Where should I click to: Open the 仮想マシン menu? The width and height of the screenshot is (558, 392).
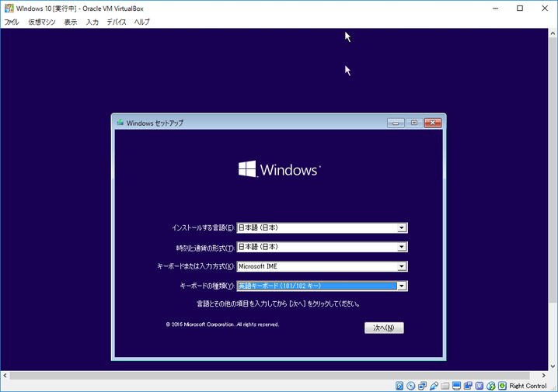click(42, 22)
